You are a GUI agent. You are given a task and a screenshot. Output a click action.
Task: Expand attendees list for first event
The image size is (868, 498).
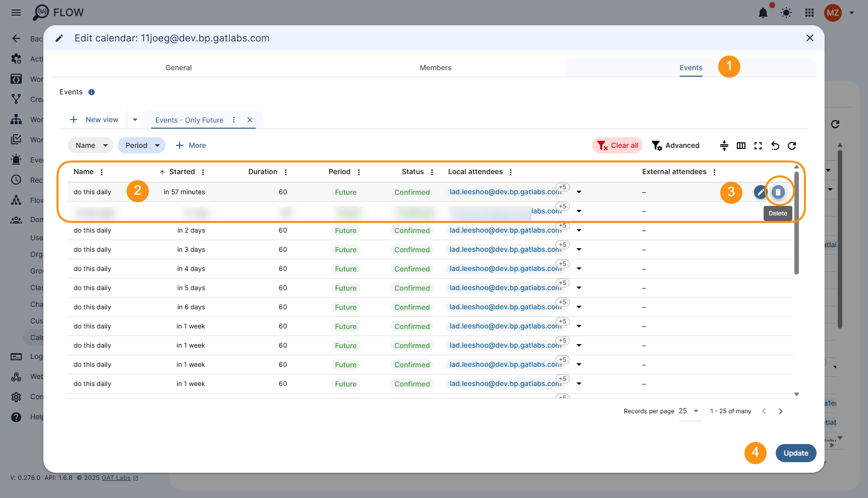579,192
